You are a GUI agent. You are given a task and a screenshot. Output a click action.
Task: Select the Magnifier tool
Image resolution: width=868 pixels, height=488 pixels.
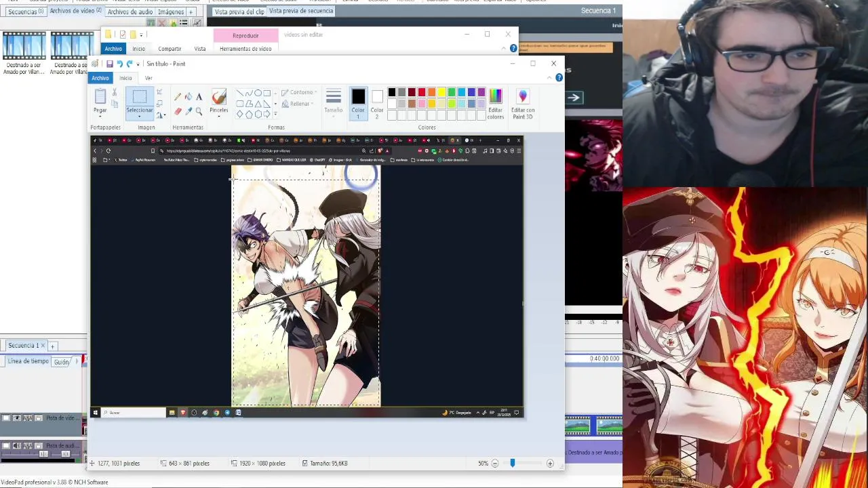[x=199, y=111]
